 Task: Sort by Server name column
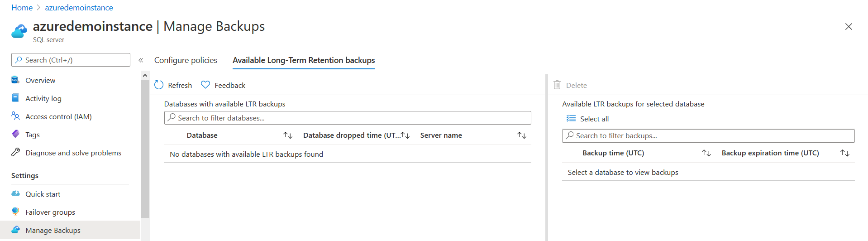522,135
